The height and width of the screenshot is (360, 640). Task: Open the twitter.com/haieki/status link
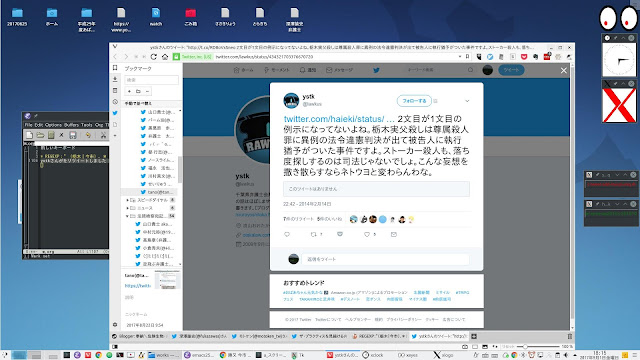click(339, 119)
